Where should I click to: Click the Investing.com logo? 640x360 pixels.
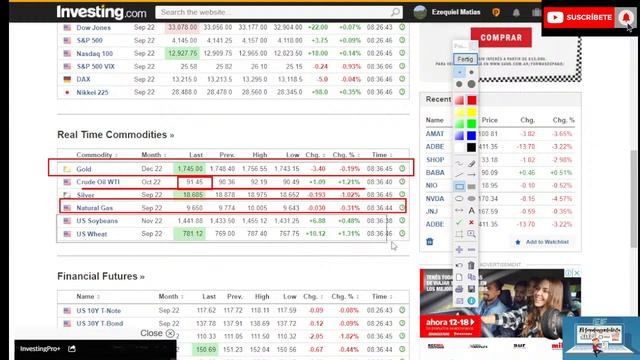coord(101,12)
